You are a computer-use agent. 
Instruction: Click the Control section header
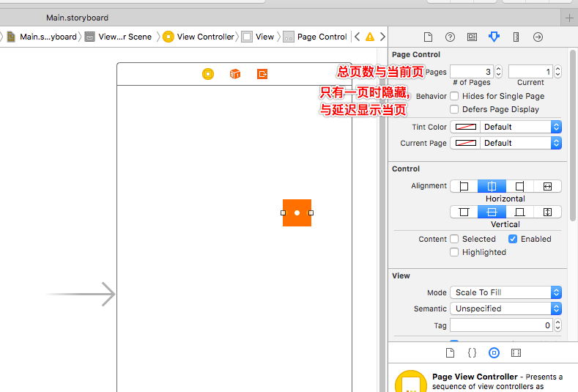pos(406,169)
